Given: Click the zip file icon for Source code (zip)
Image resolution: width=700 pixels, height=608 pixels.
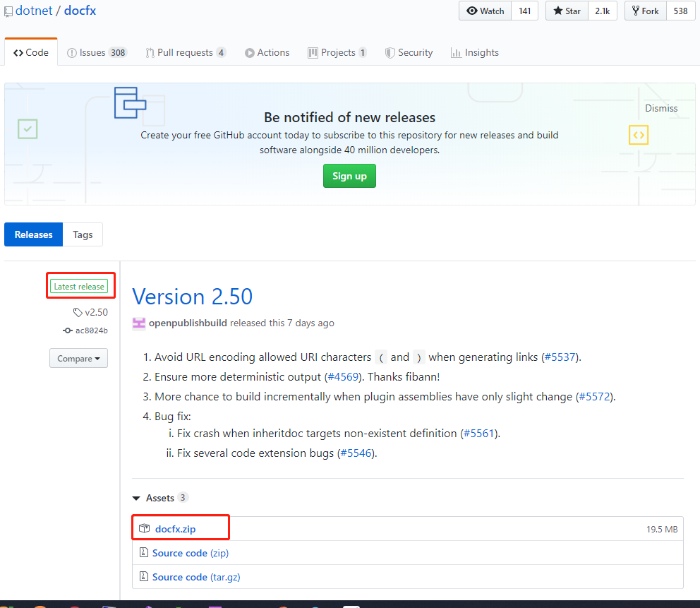Looking at the screenshot, I should pyautogui.click(x=144, y=553).
